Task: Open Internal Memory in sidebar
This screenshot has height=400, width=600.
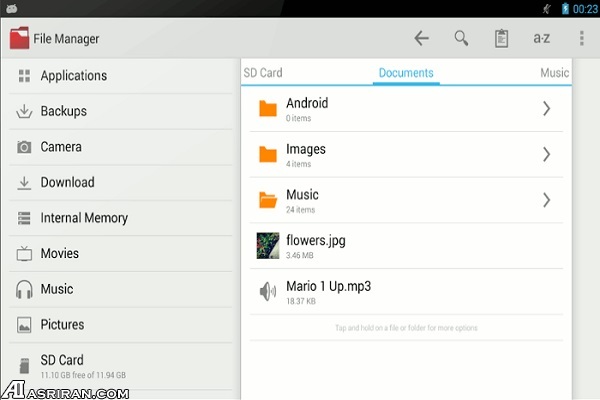Action: [84, 218]
